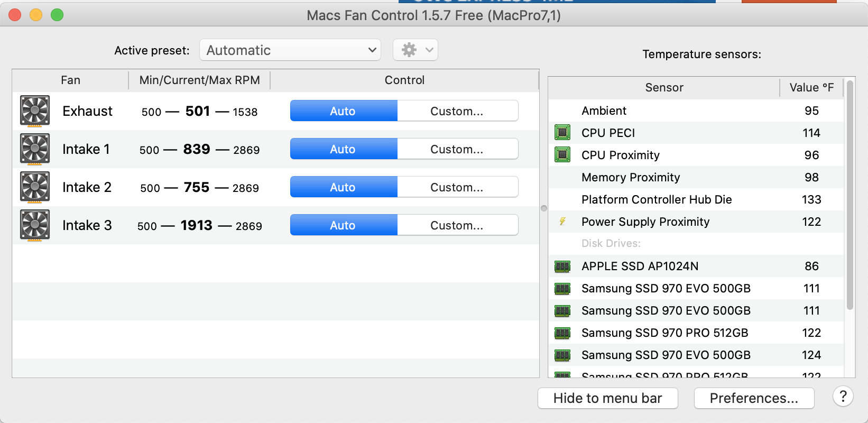Click the Intake 1 fan icon
The height and width of the screenshot is (423, 868).
click(35, 149)
